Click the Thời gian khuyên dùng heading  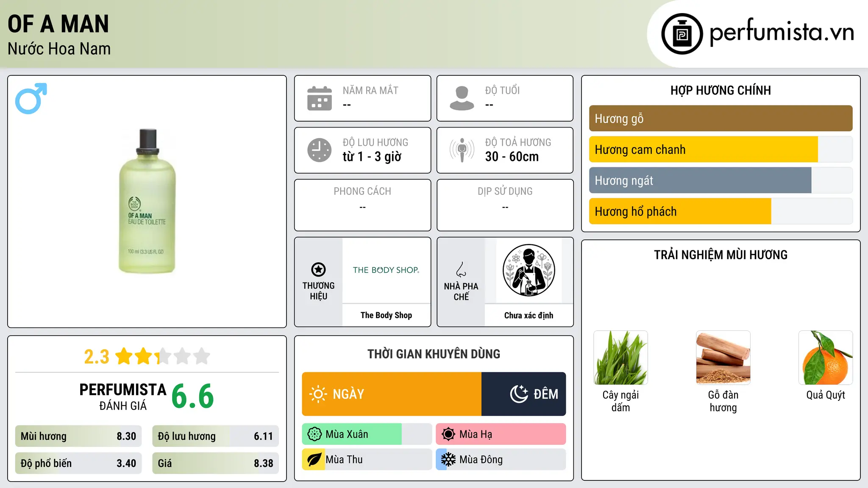[434, 354]
